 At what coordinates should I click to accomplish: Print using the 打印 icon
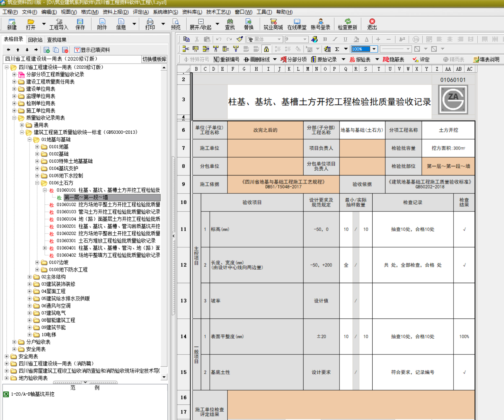[x=150, y=24]
